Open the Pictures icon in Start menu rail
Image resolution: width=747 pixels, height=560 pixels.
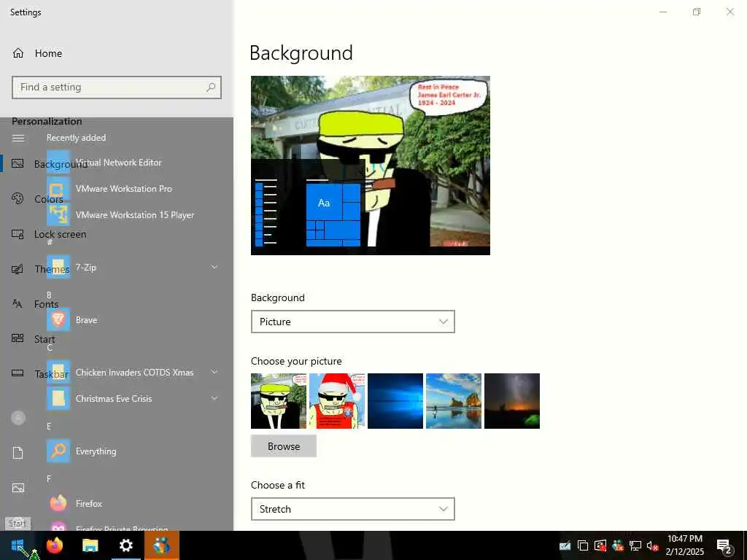pos(18,488)
